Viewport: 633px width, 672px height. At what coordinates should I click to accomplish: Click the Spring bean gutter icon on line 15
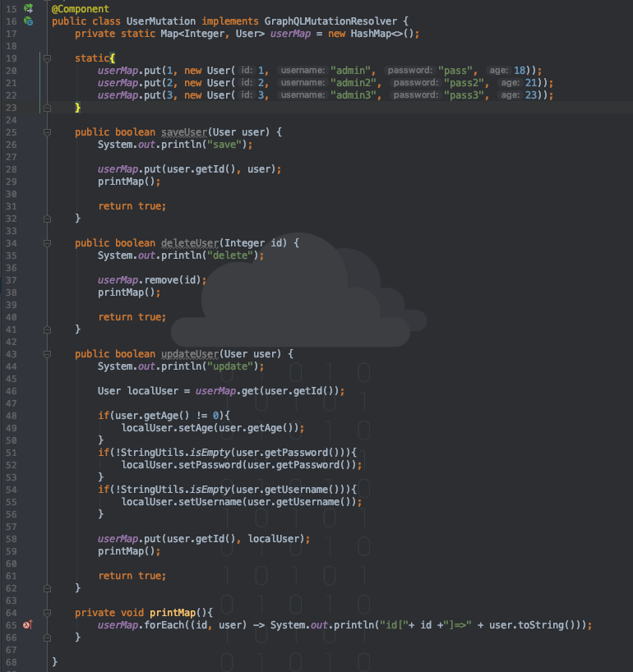pos(28,8)
